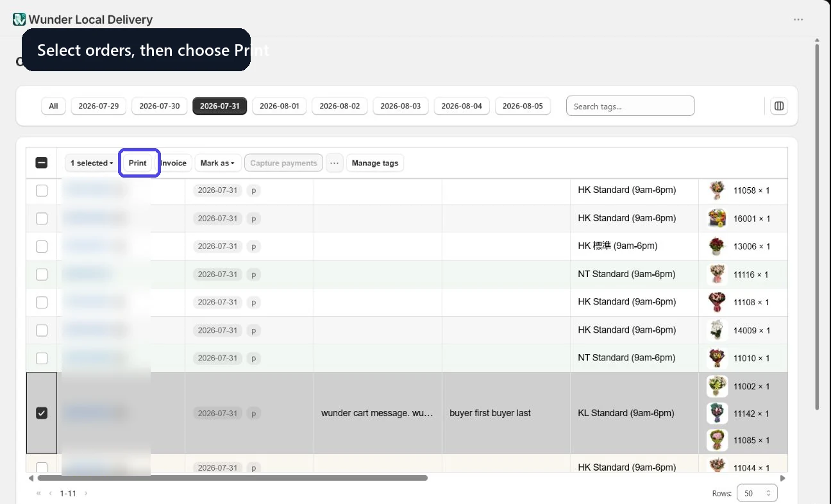Screen dimensions: 831x504
Task: Click flower thumbnail for item 11044
Action: 717,466
